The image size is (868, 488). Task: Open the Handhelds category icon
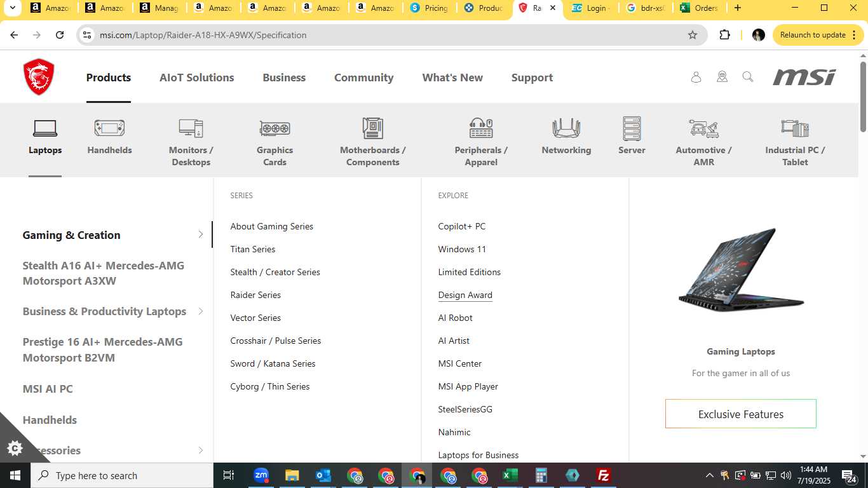coord(109,128)
